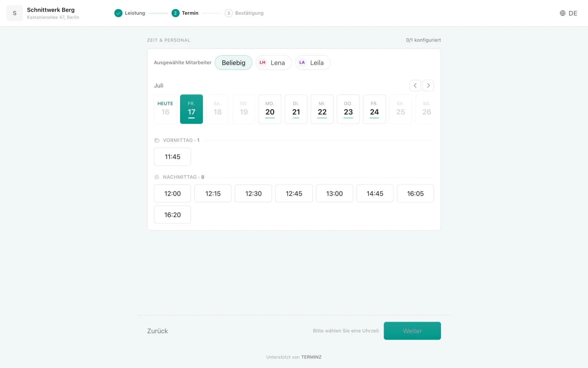Click the 0/1 konfiguriert status text

[x=423, y=40]
